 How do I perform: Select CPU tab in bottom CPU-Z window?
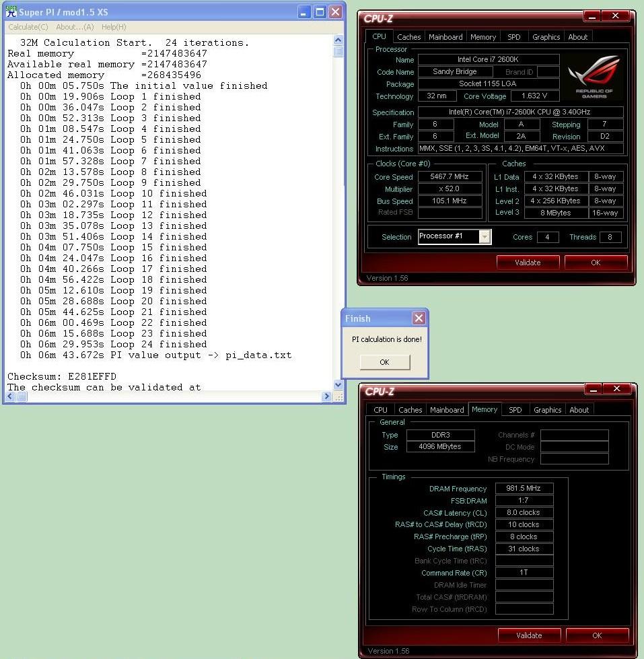380,410
